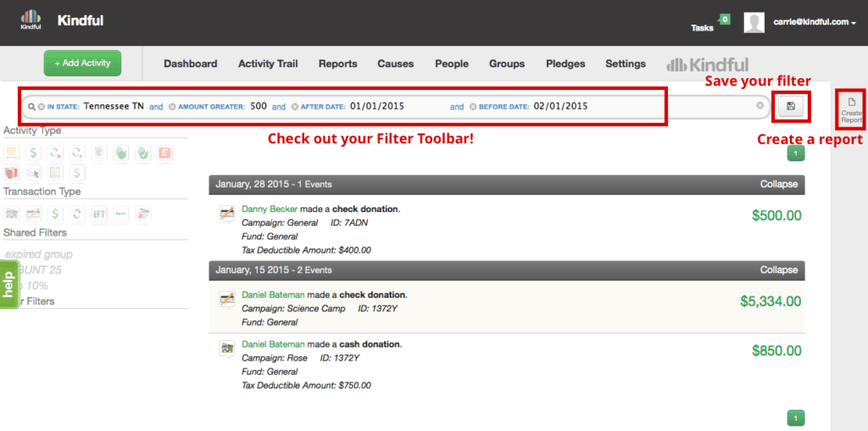Viewport: 868px width, 431px height.
Task: Go to Activity Trail
Action: coord(268,64)
